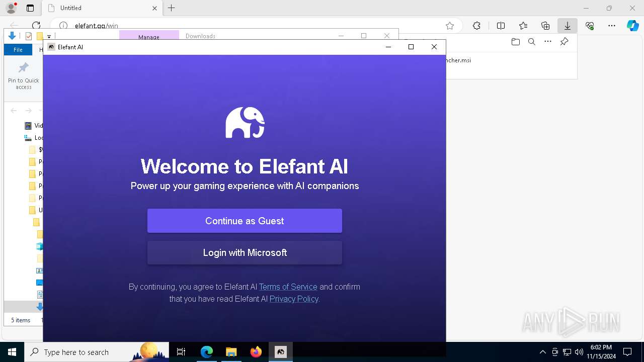
Task: Open a new Edge tab
Action: pos(171,8)
